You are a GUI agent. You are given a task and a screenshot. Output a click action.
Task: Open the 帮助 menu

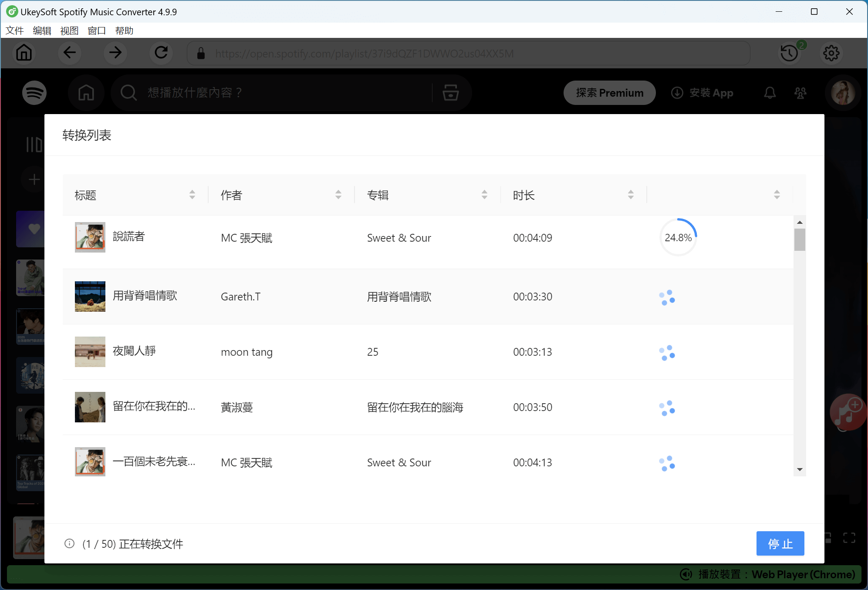click(x=124, y=30)
